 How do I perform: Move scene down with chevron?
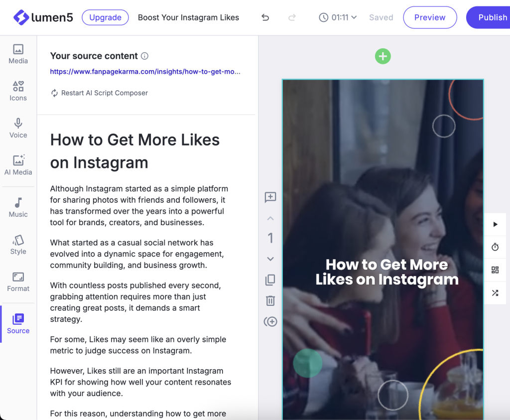coord(270,259)
